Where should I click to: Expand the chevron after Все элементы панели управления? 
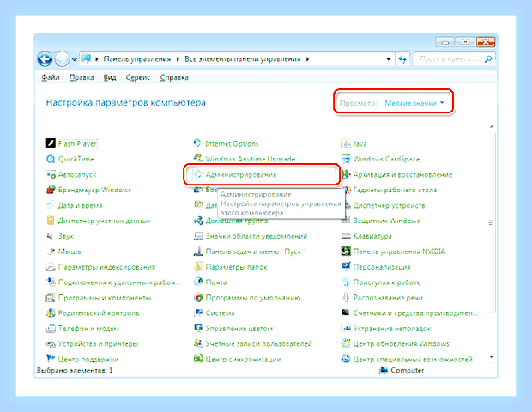pos(307,59)
